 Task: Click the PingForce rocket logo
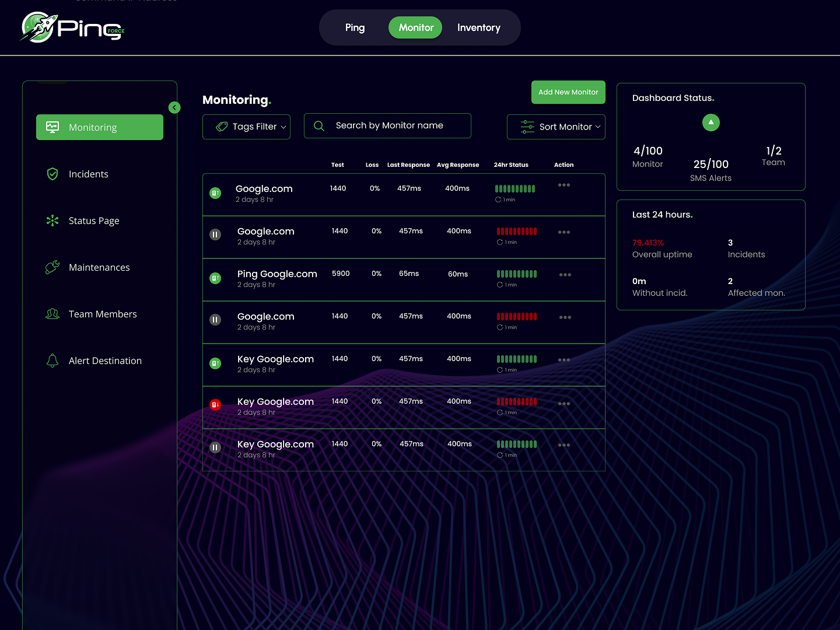[x=73, y=27]
